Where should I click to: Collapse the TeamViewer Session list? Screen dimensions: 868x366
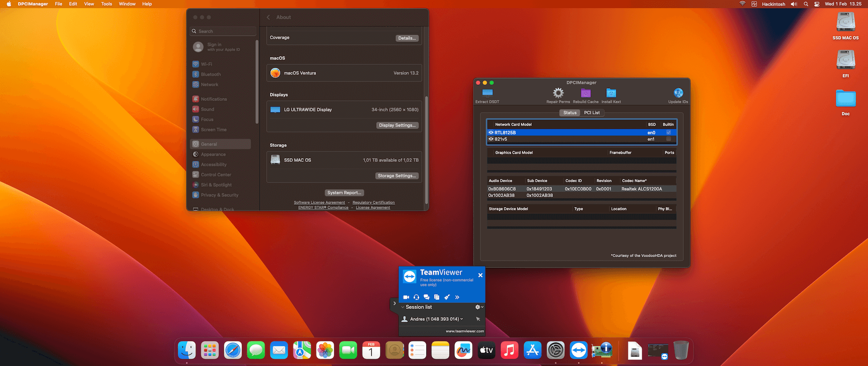coord(403,307)
